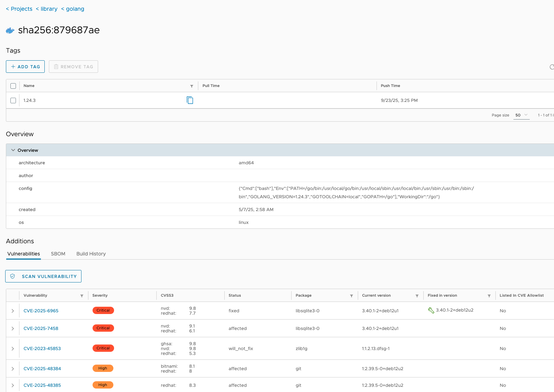Click the filter icon in Name column
The image size is (554, 392).
point(191,86)
